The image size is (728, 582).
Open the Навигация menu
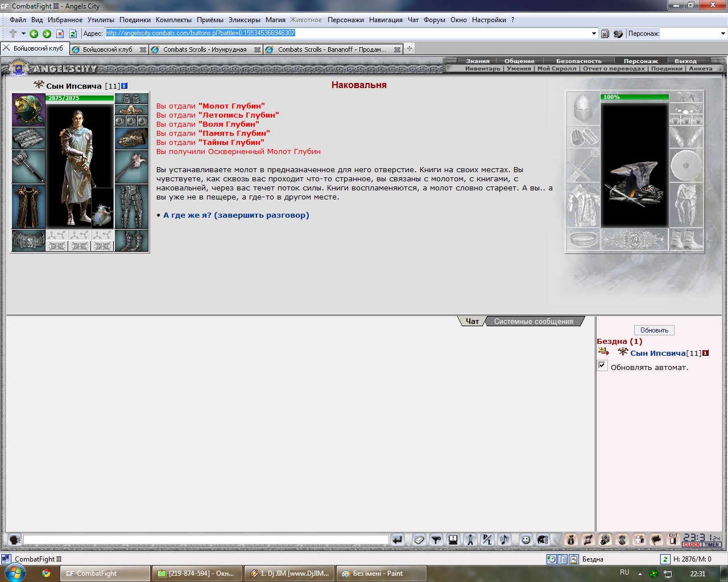point(386,20)
